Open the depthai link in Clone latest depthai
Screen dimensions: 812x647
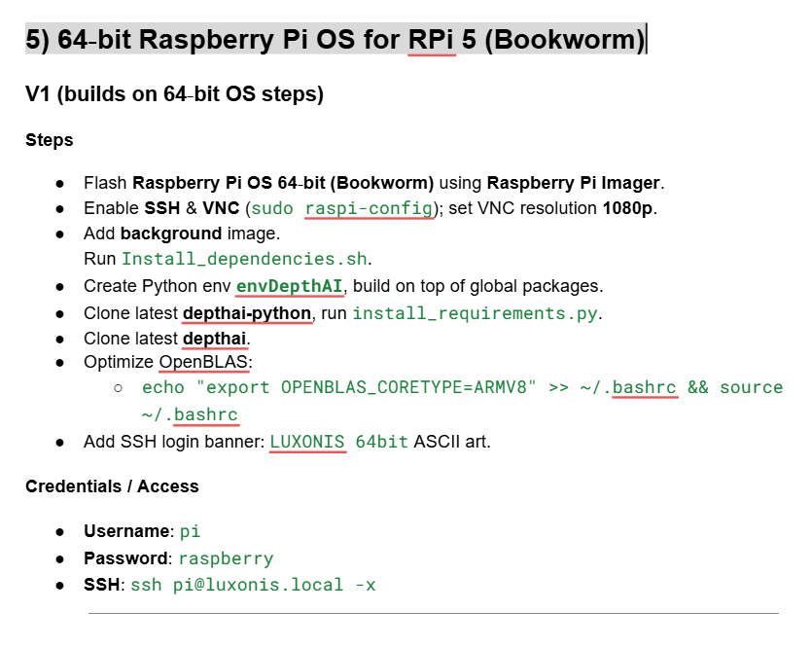[x=215, y=339]
